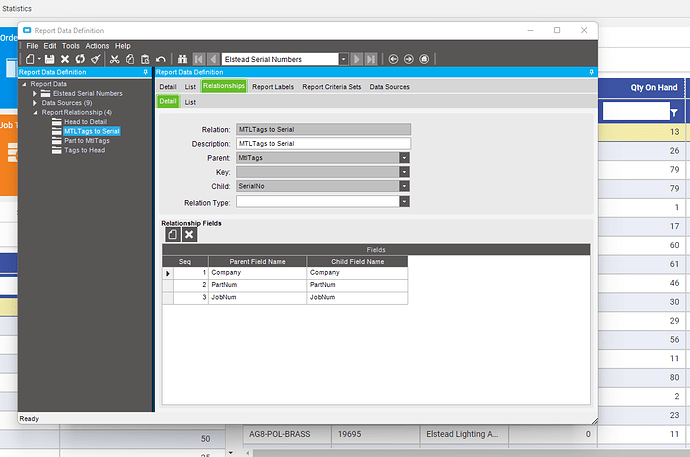This screenshot has width=690, height=457.
Task: Delete the relationship field with the X button
Action: coord(189,234)
